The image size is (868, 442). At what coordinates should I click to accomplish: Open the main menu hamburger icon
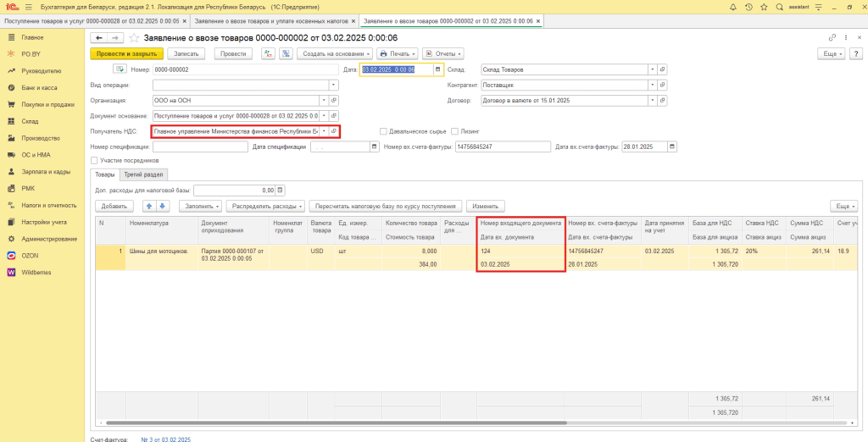(x=28, y=7)
